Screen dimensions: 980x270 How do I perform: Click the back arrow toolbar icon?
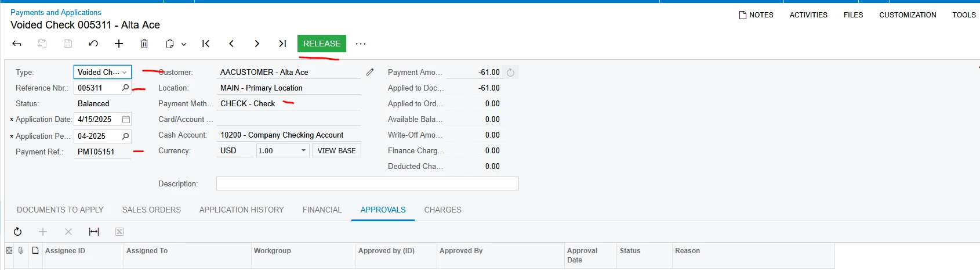[17, 44]
